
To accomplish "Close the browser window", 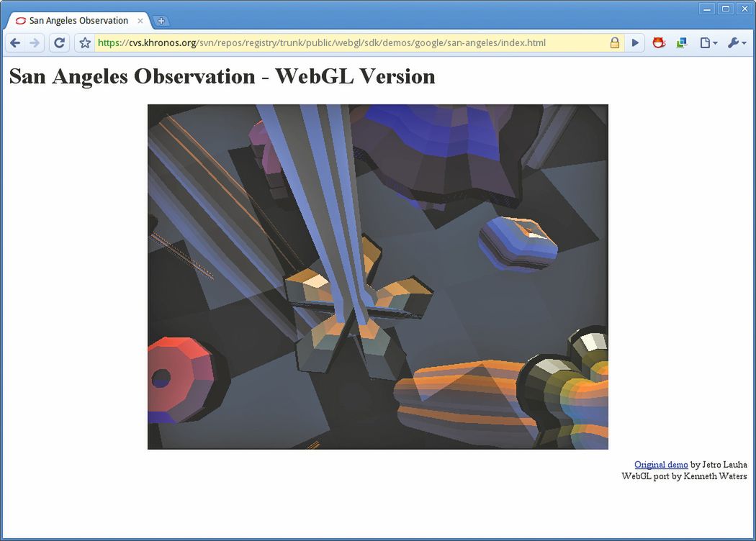I will pos(744,9).
